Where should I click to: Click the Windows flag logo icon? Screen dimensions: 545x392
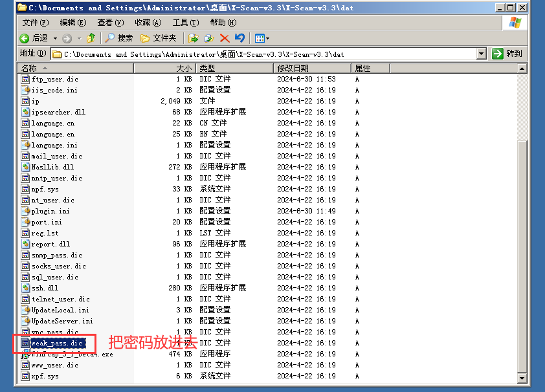[515, 23]
